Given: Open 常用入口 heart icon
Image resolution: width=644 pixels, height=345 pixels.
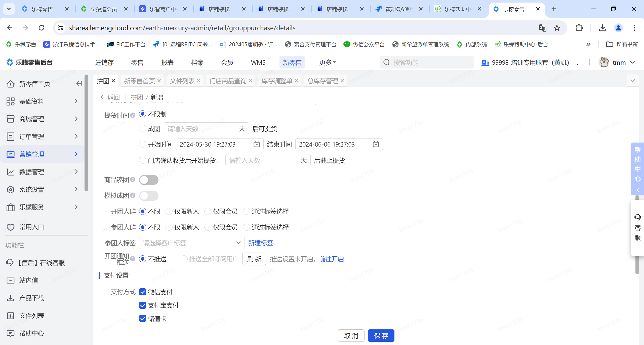Looking at the screenshot, I should pyautogui.click(x=10, y=227).
